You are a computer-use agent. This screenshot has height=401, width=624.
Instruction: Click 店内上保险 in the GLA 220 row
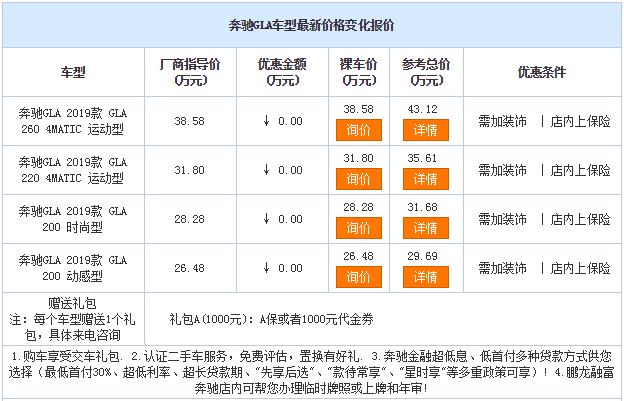click(x=581, y=170)
